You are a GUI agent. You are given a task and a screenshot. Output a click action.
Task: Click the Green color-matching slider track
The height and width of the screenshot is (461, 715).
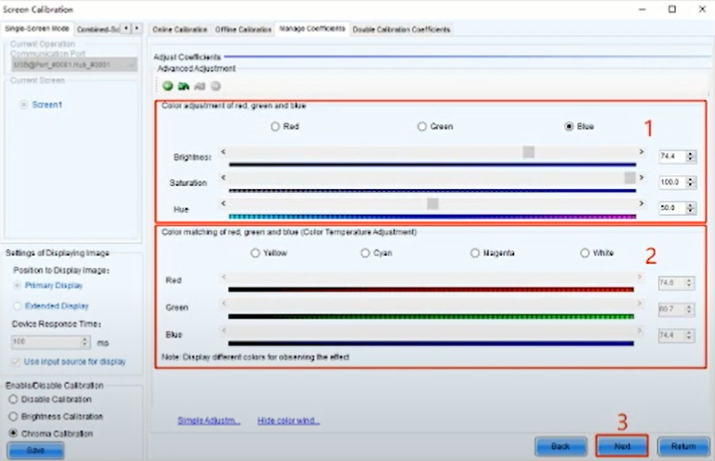point(431,304)
